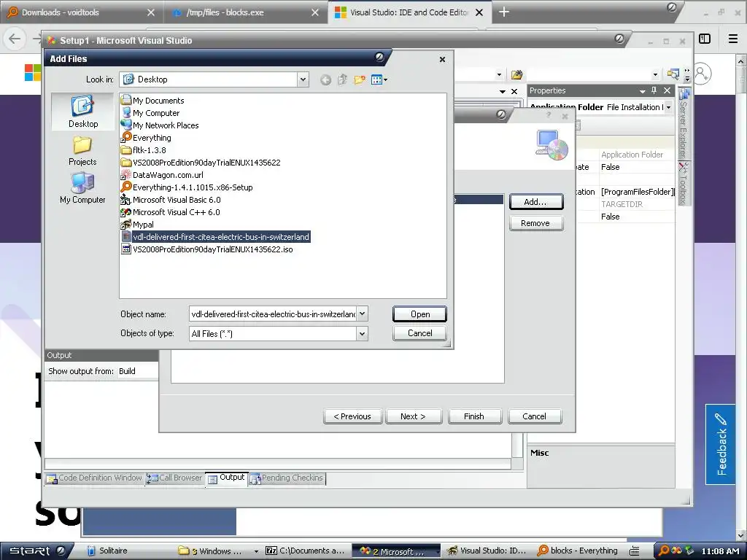Viewport: 747px width, 560px height.
Task: Expand the Objects of type dropdown
Action: pos(362,333)
